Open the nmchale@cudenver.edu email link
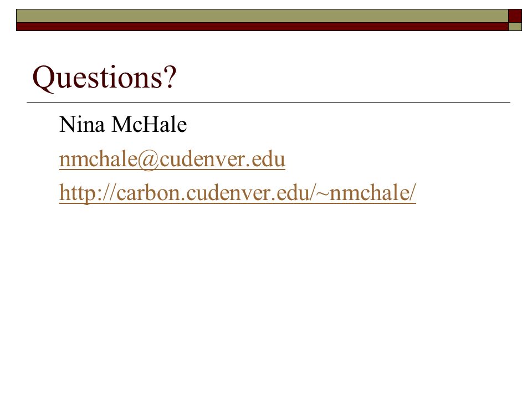Screen dimensions: 532x399 click(172, 159)
